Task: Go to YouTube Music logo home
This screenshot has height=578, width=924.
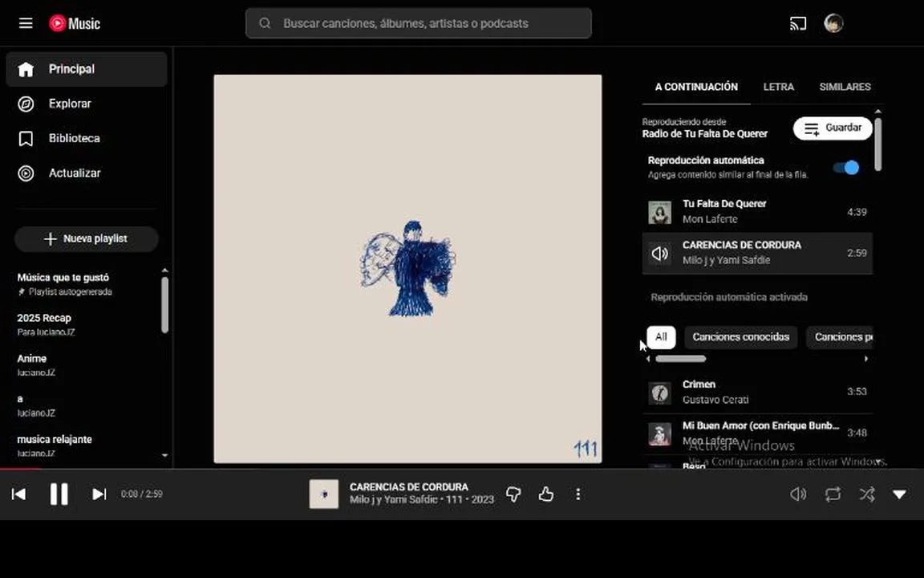Action: [75, 23]
